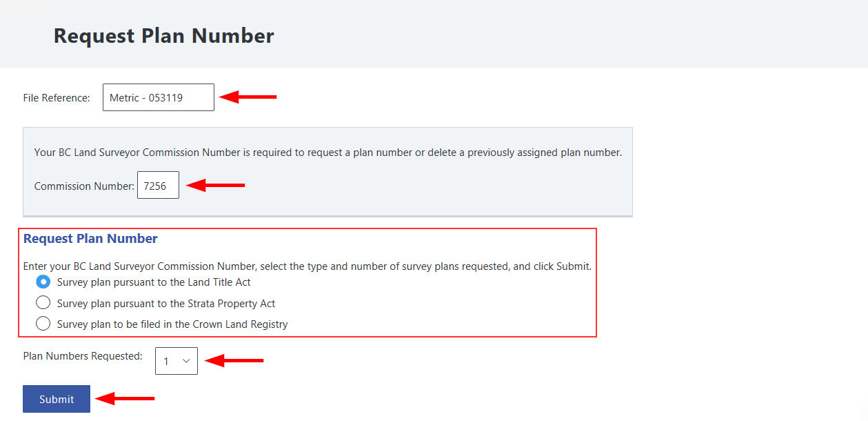Click the red arrow next to plan numbers dropdown
Image resolution: width=868 pixels, height=421 pixels.
coord(234,360)
